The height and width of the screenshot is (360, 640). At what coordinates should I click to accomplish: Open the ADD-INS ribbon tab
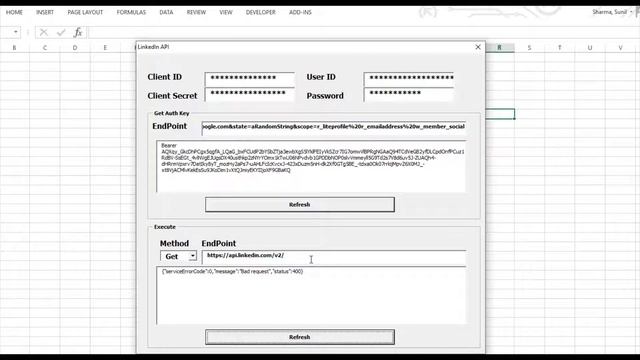point(300,12)
